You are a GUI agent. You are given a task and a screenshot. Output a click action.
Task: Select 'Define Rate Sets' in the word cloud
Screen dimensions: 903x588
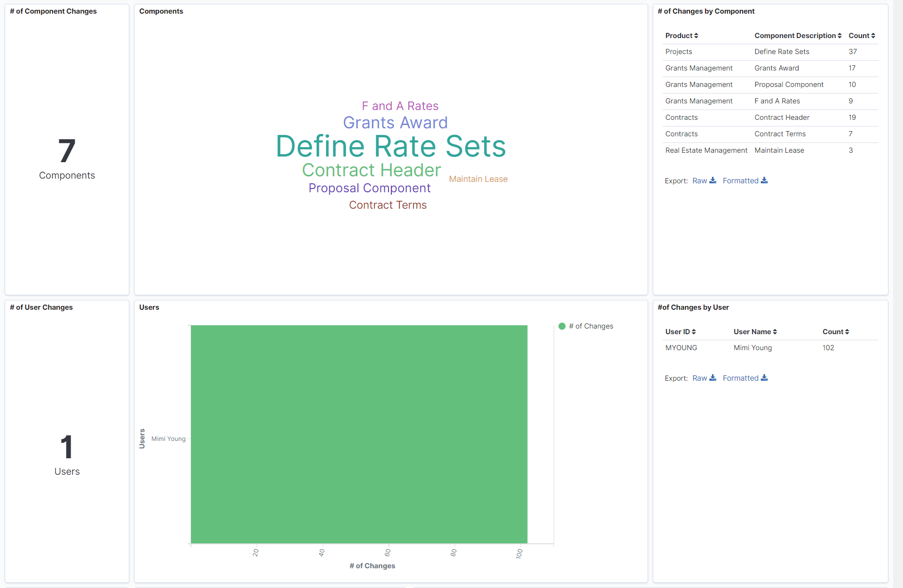click(390, 146)
